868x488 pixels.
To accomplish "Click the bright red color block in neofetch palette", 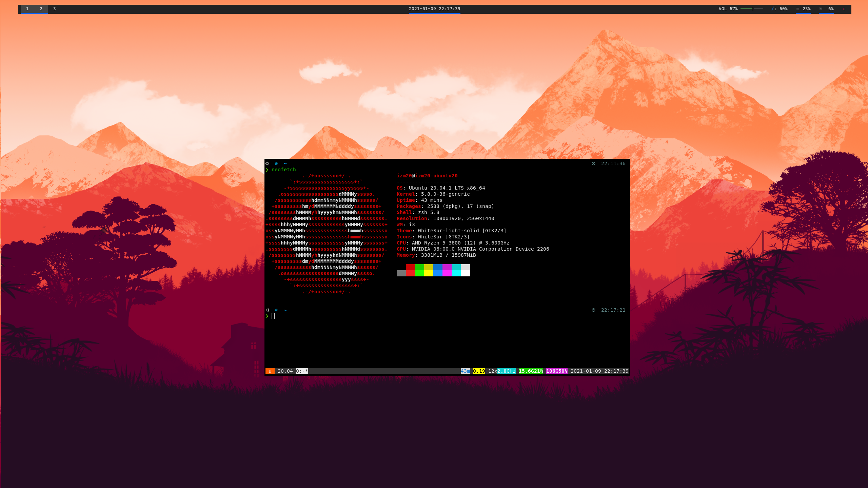I will point(410,273).
